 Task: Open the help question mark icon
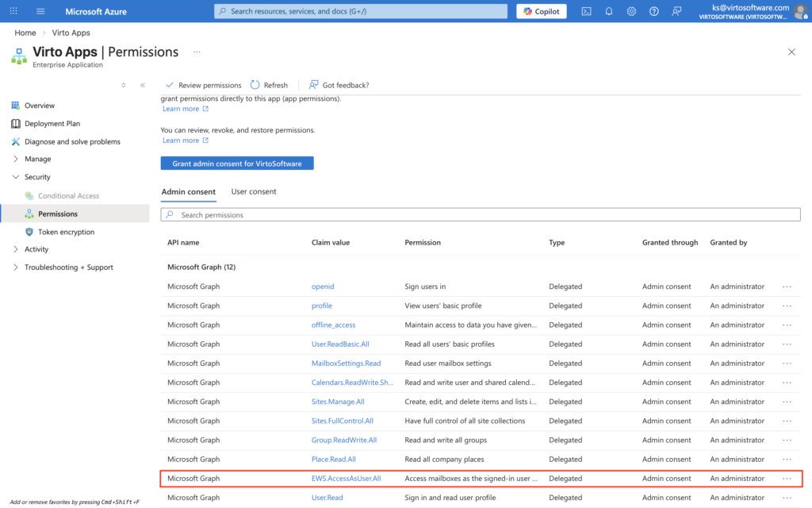pos(653,11)
